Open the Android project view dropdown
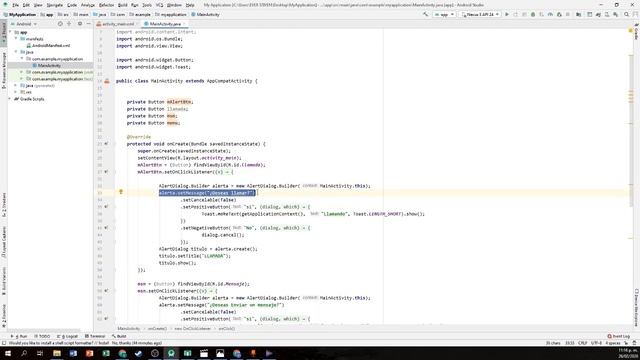The width and height of the screenshot is (640, 360). coord(24,24)
